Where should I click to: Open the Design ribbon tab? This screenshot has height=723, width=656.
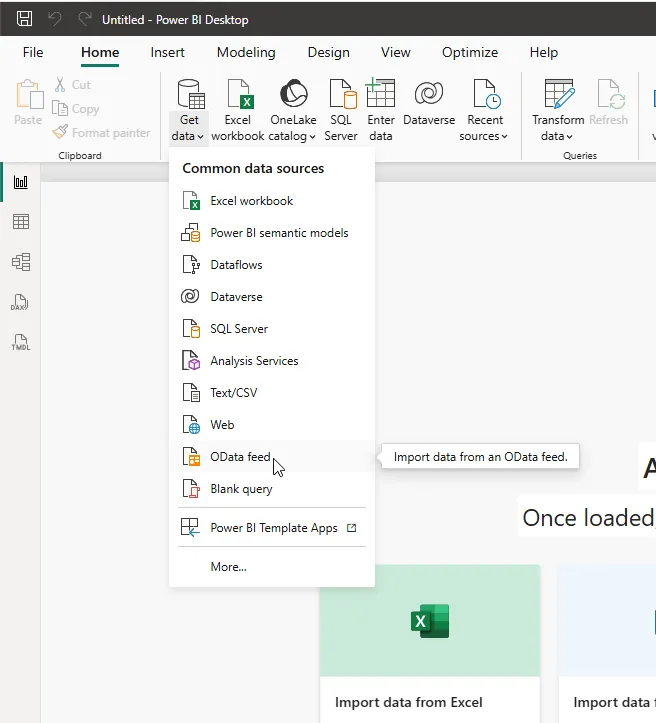pyautogui.click(x=329, y=53)
